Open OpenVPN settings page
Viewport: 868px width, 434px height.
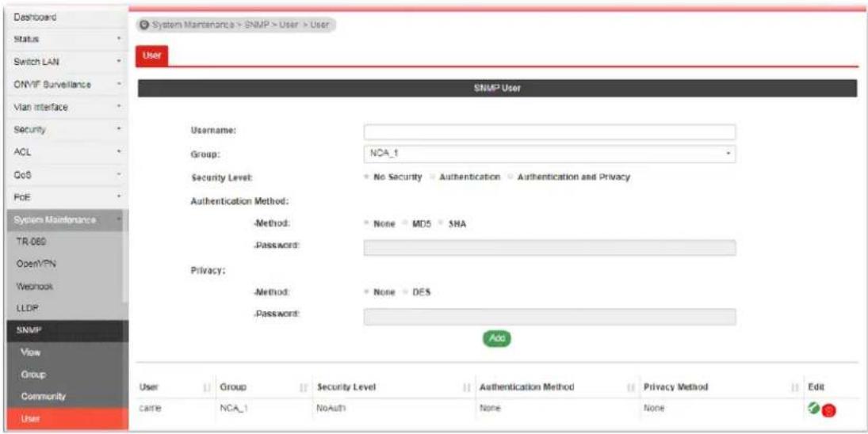[65, 265]
